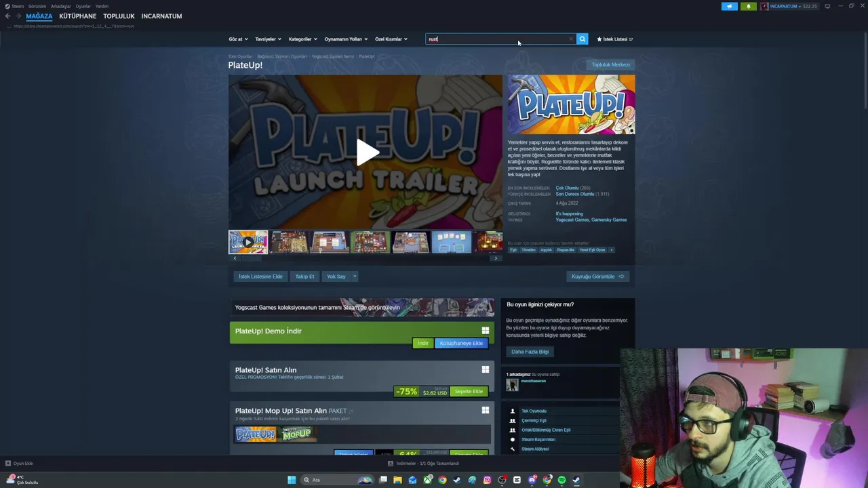Play the PlateUp! launch trailer video
The height and width of the screenshot is (488, 868).
[x=366, y=152]
